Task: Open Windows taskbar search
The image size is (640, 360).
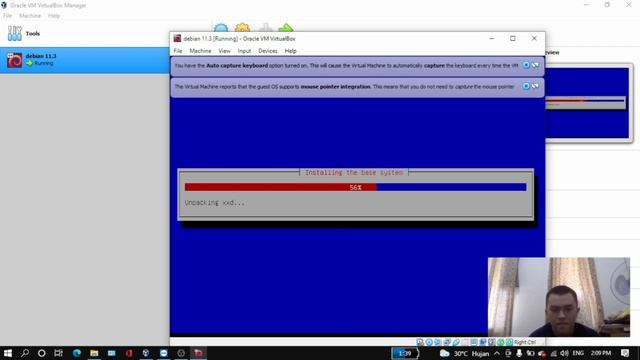Action: [x=25, y=353]
